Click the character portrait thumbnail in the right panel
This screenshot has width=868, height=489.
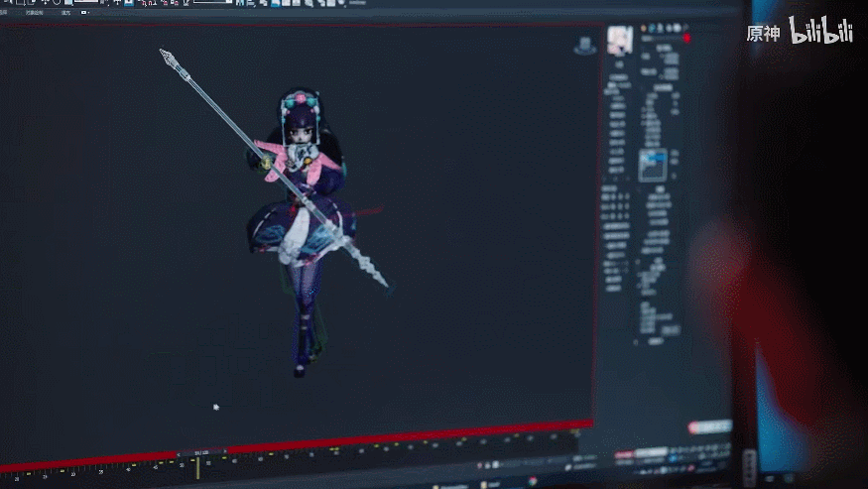[620, 41]
